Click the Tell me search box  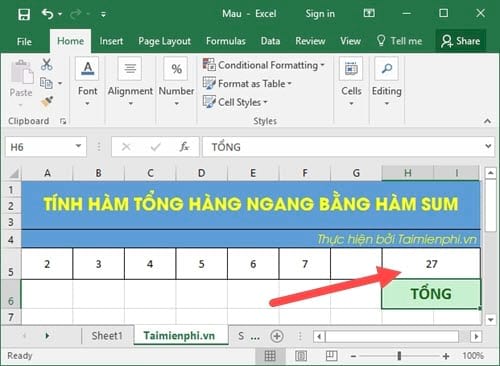click(399, 41)
